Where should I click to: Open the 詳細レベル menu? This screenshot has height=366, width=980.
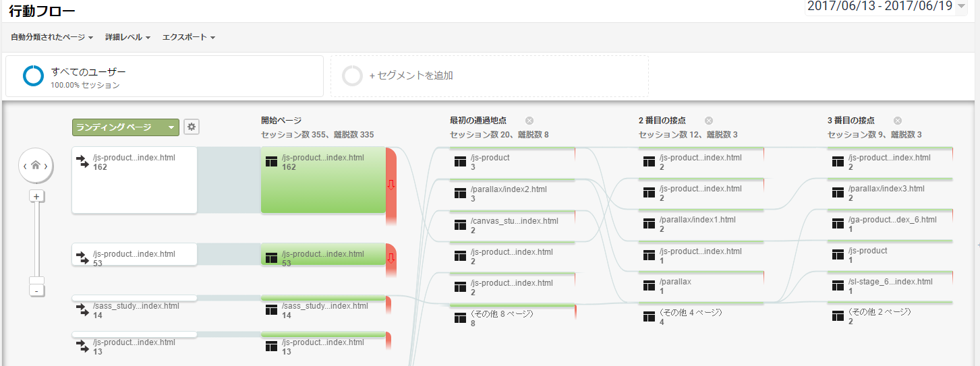[127, 37]
